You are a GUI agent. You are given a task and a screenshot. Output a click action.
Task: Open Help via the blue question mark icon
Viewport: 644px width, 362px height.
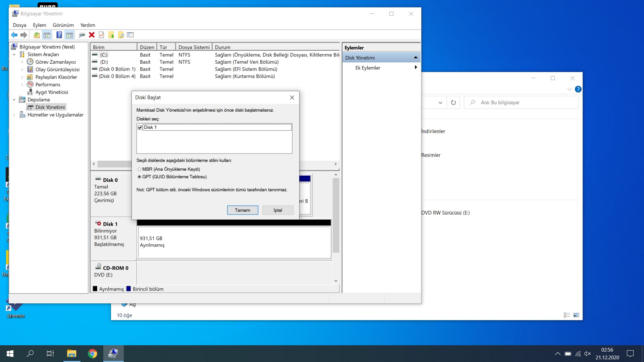point(59,35)
